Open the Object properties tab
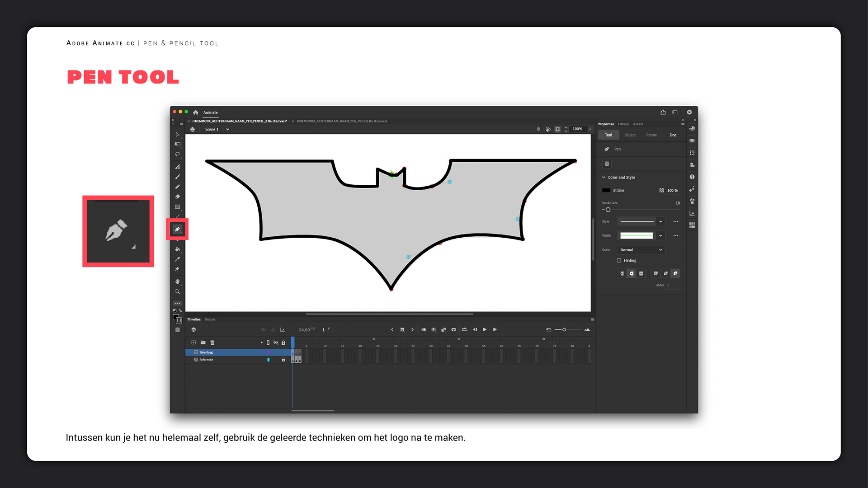The width and height of the screenshot is (868, 488). point(630,135)
